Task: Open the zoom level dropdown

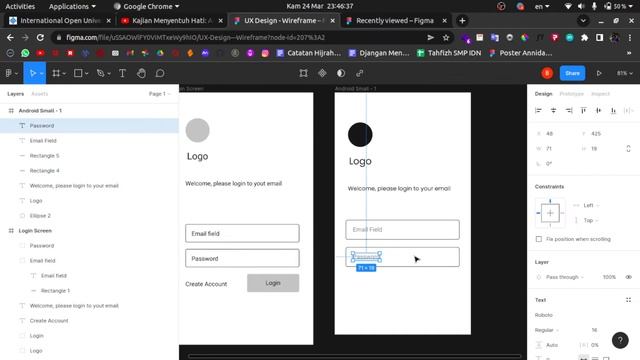Action: pyautogui.click(x=624, y=73)
